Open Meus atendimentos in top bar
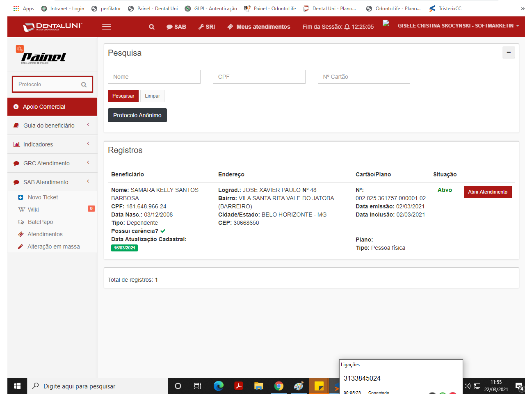This screenshot has height=420, width=525. (259, 27)
